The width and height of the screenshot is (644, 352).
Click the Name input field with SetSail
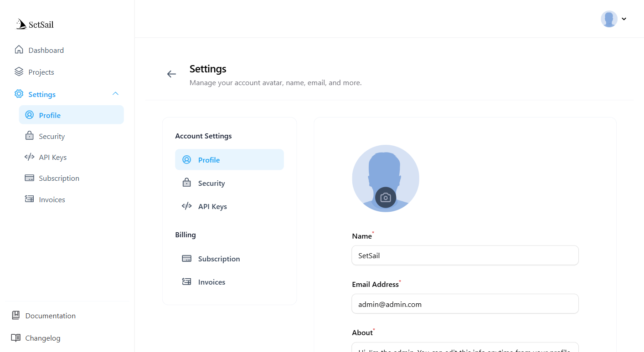(x=465, y=255)
